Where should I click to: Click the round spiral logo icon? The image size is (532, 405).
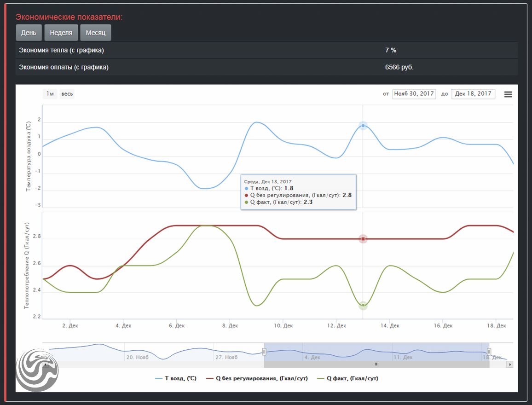click(x=36, y=371)
